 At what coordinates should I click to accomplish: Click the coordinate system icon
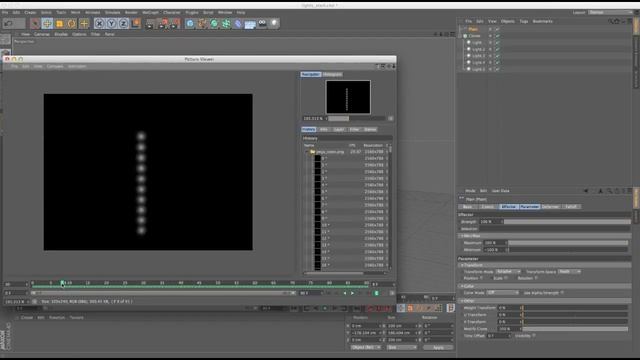click(136, 24)
